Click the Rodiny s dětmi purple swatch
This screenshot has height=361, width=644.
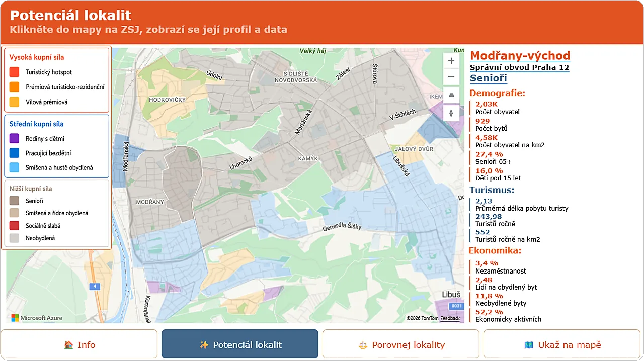coord(14,139)
